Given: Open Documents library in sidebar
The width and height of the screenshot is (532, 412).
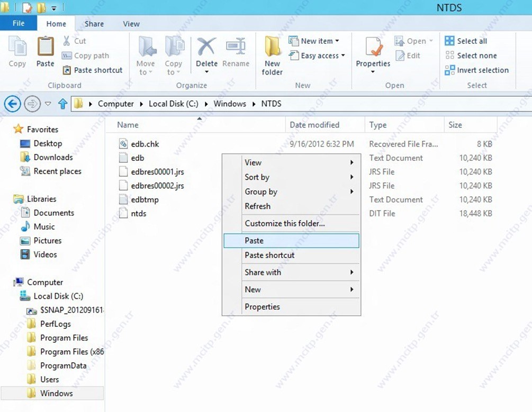Looking at the screenshot, I should (53, 213).
